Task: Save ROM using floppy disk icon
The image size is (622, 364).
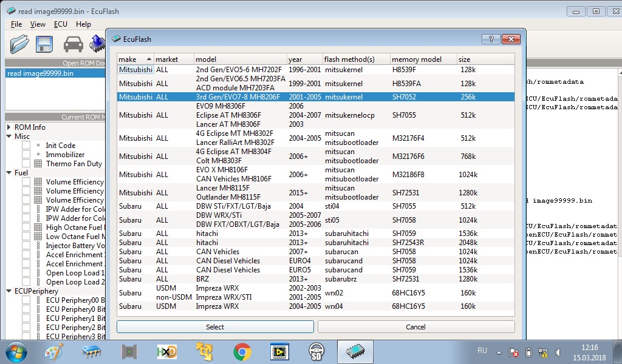Action: [x=44, y=44]
